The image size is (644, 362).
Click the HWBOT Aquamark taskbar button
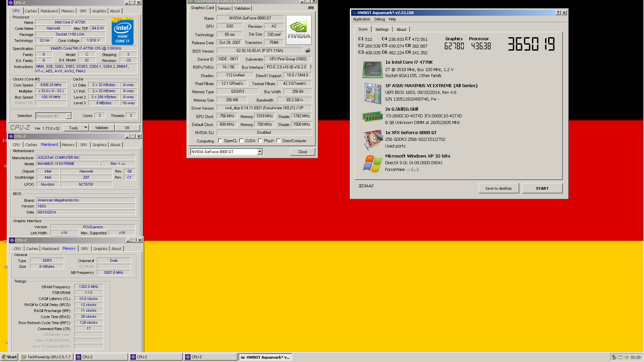point(265,357)
